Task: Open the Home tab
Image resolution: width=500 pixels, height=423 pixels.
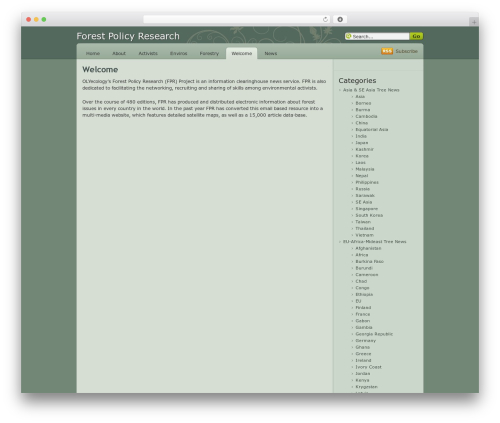Action: click(x=93, y=53)
